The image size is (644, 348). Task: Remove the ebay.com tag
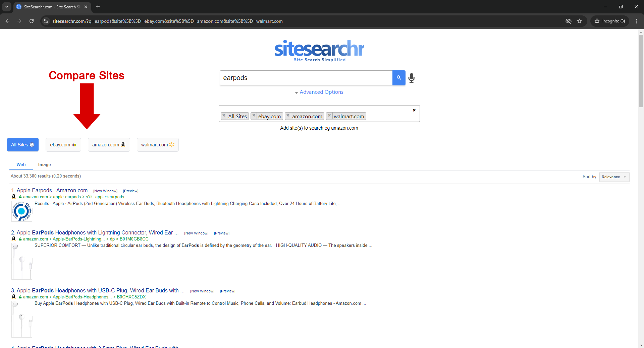pos(254,116)
